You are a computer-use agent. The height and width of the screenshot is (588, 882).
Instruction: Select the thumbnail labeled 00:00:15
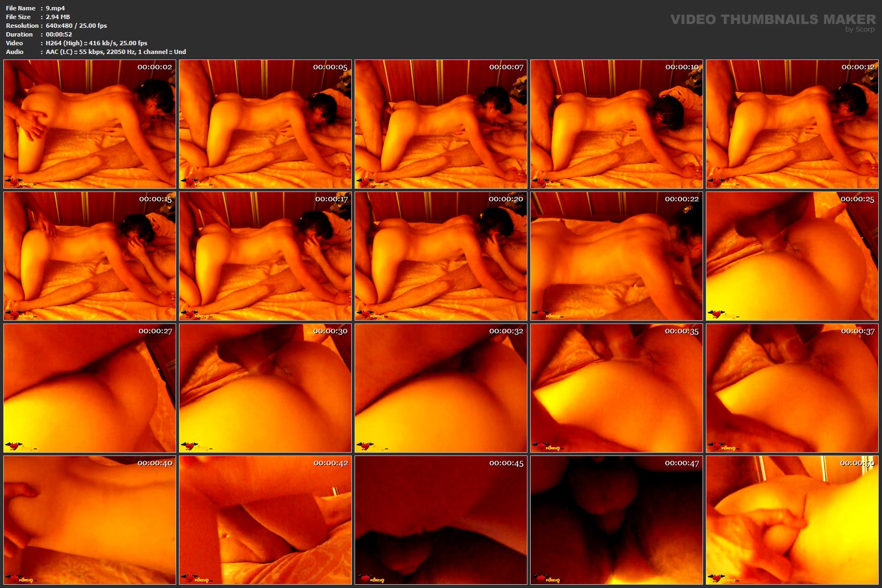point(89,256)
